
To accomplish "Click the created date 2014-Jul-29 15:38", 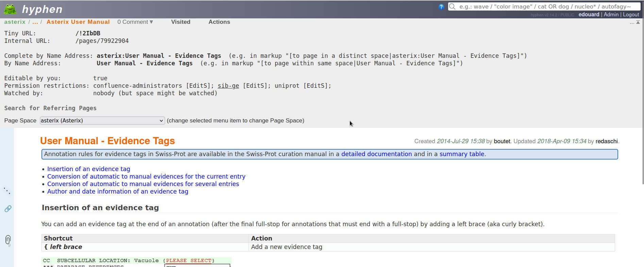I will (x=461, y=141).
